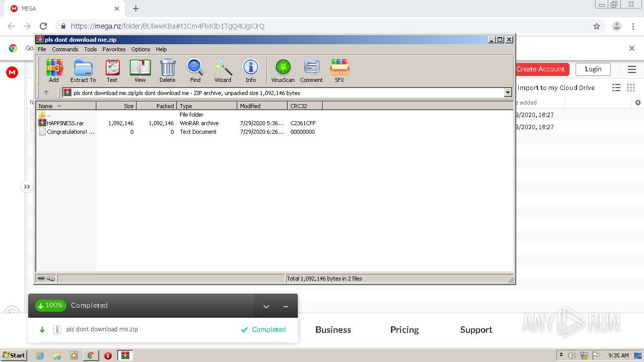Viewport: 644px width, 362px height.
Task: Open the Business footer link
Action: coord(333,330)
